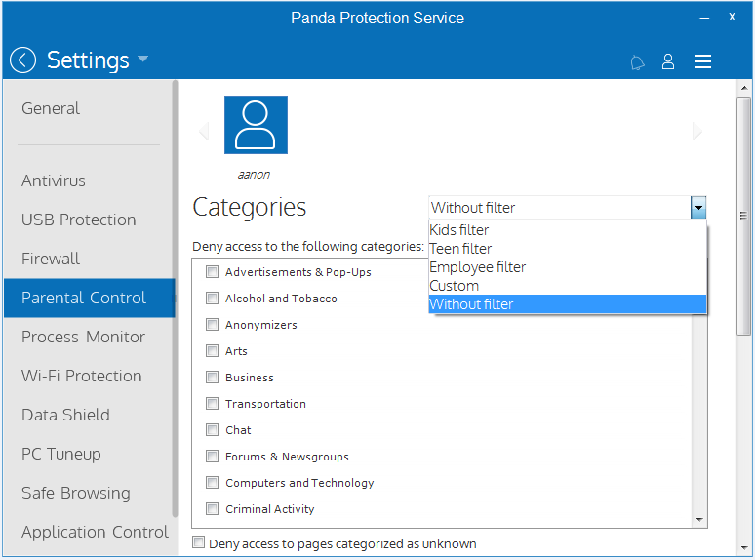Click the sidebar vertical scrollbar
This screenshot has height=560, width=755.
click(176, 299)
